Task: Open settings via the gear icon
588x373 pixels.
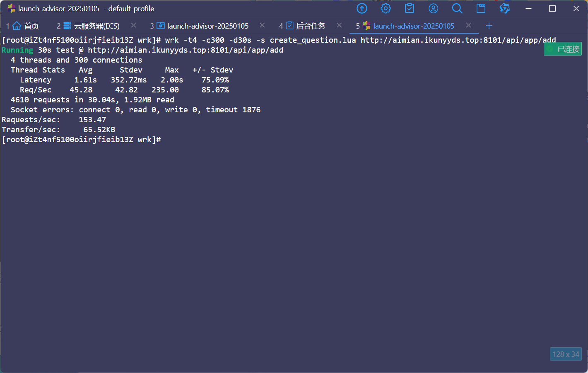Action: 386,9
